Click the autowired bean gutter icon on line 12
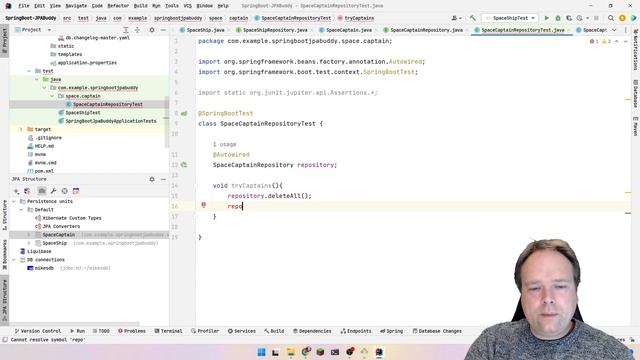This screenshot has width=640, height=360. [184, 165]
